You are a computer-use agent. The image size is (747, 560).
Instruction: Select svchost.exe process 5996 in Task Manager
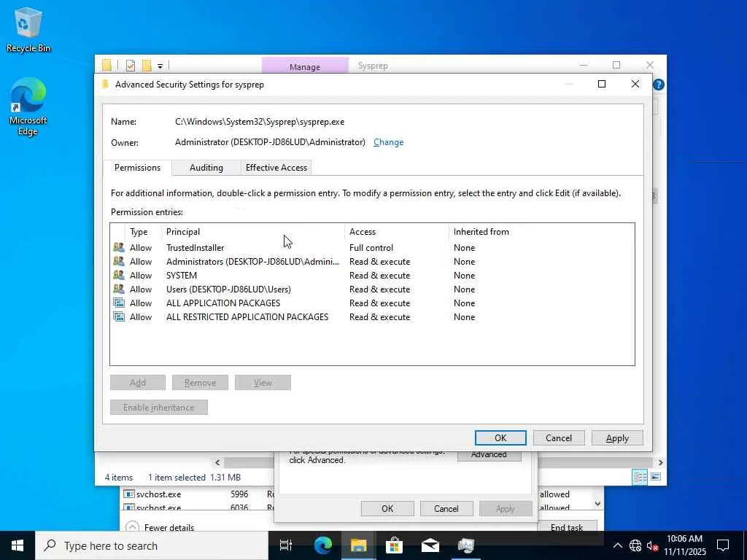pyautogui.click(x=198, y=494)
